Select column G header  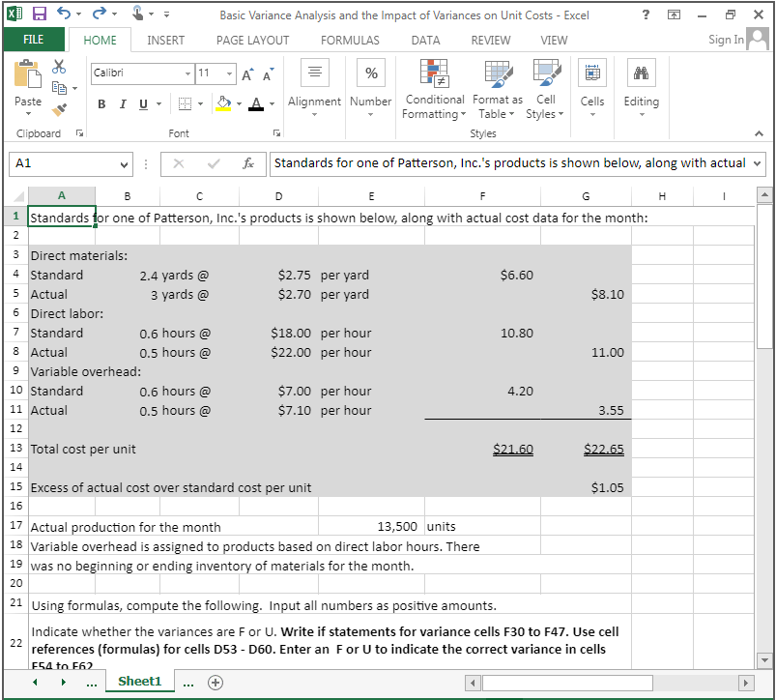(586, 196)
